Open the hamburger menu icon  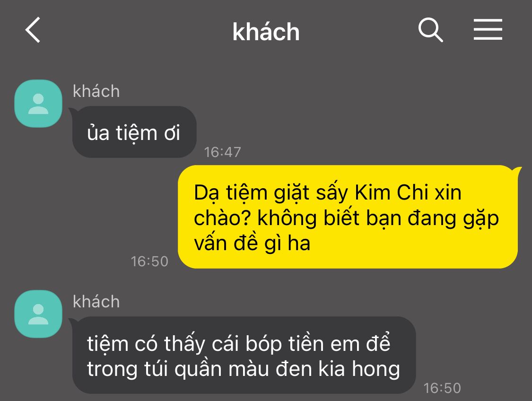coord(488,29)
